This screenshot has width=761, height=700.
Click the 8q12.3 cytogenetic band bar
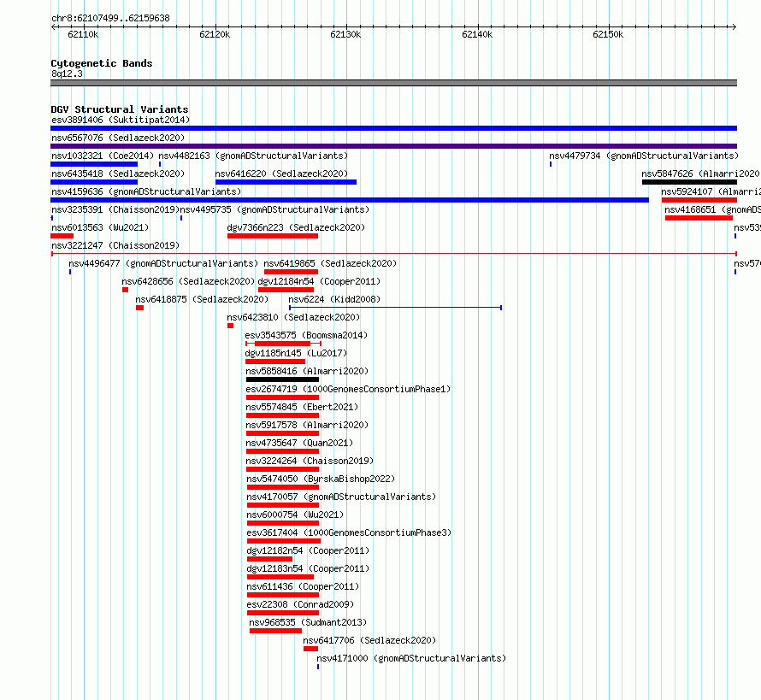click(x=393, y=83)
